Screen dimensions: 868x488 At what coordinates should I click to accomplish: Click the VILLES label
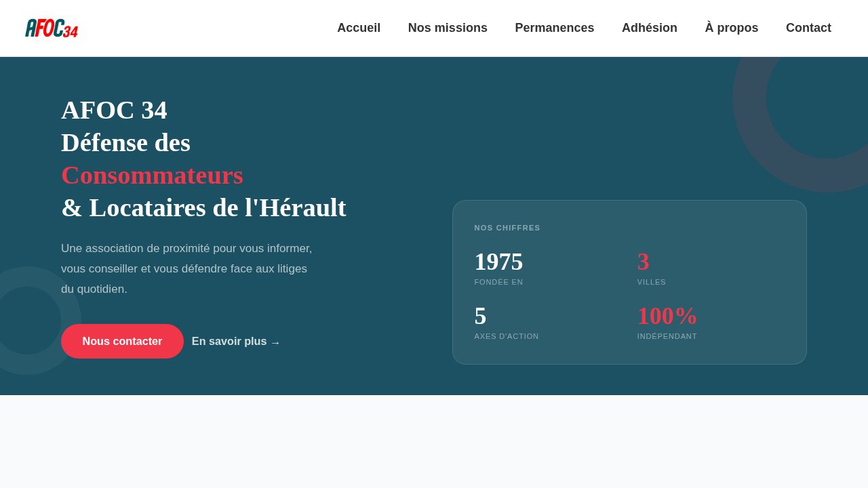(652, 282)
